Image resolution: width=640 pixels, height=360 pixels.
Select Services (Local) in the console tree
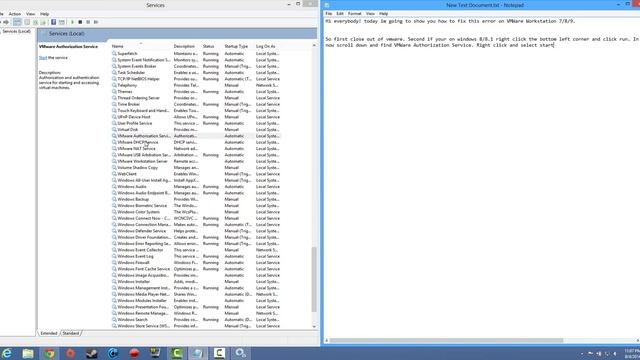16,31
